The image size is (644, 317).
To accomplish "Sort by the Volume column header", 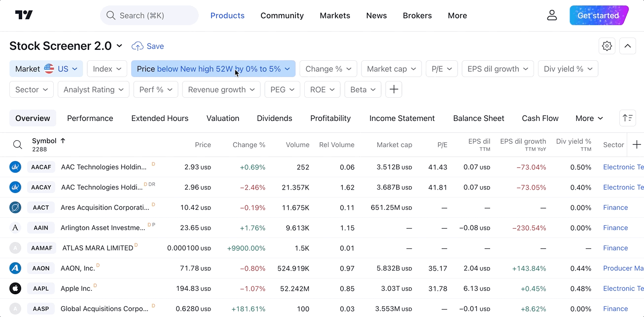I will click(298, 145).
